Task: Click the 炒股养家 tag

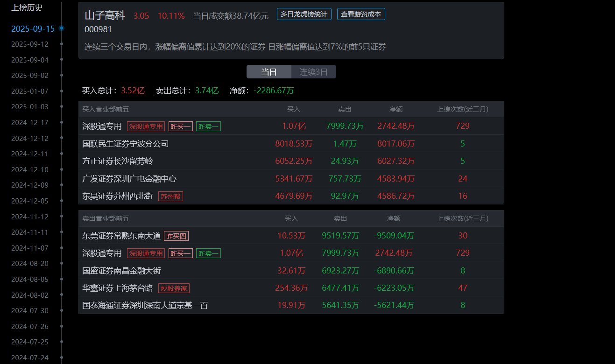Action: (x=174, y=288)
